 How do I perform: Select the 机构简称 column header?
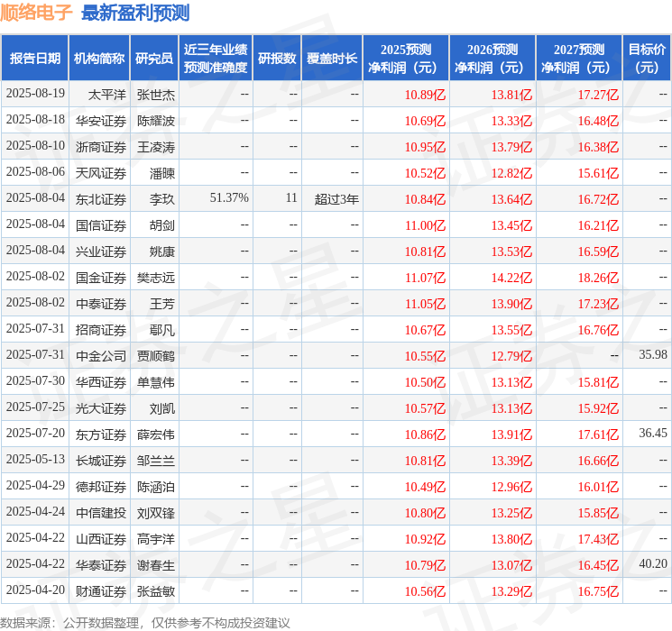coord(99,59)
